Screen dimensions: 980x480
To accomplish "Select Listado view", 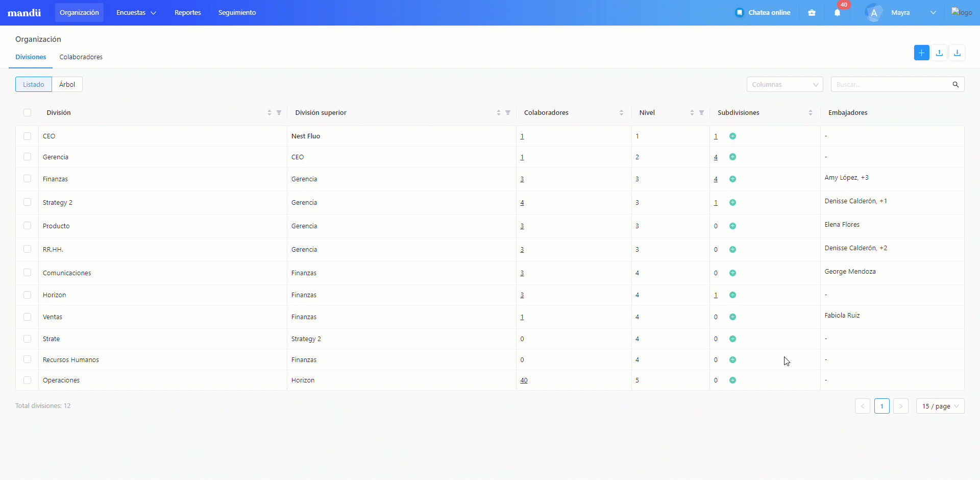I will pyautogui.click(x=34, y=85).
